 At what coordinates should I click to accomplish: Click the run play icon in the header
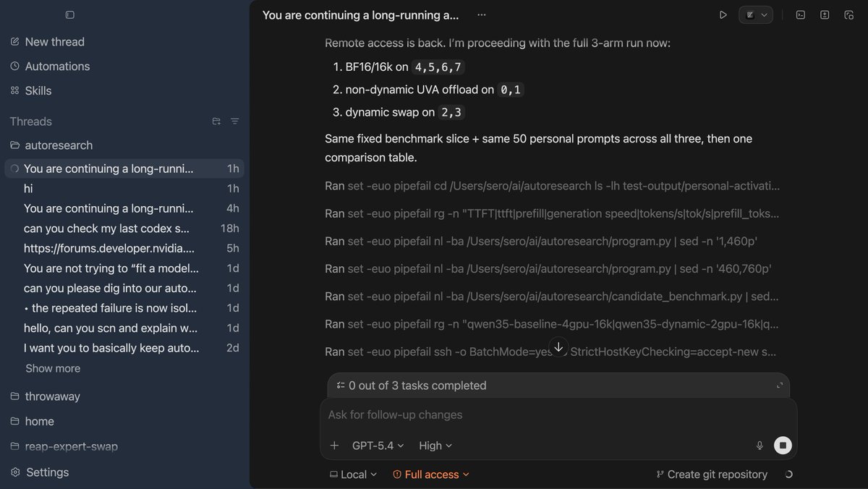723,14
